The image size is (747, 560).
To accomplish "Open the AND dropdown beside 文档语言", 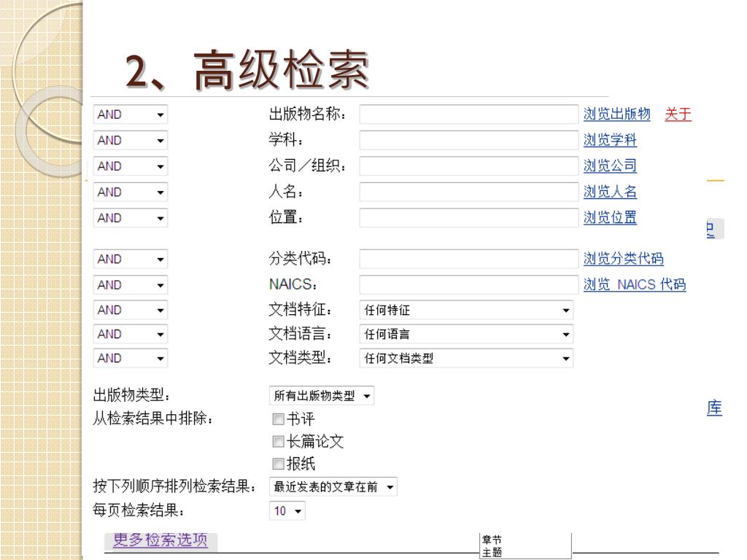I will (131, 334).
